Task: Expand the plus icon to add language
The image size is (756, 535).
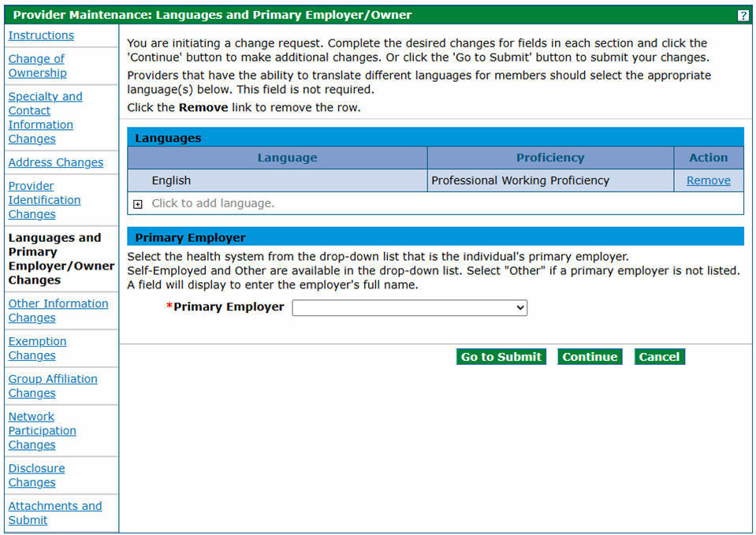Action: click(x=138, y=204)
